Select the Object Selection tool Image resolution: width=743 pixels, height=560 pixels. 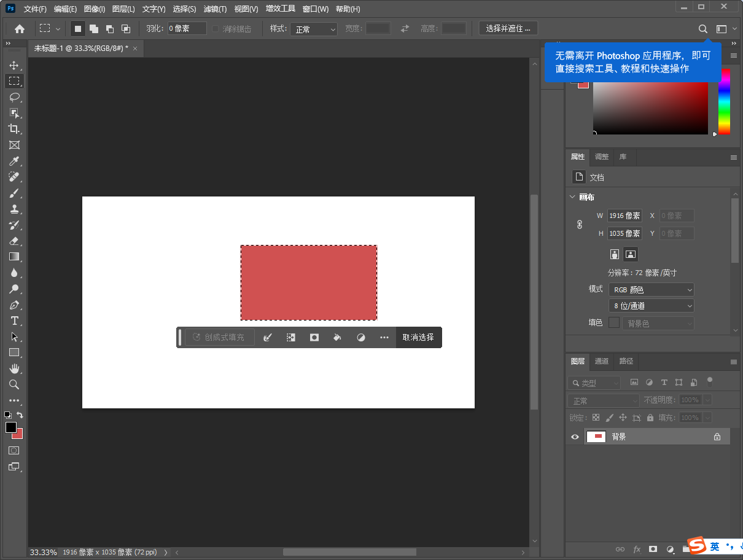14,113
